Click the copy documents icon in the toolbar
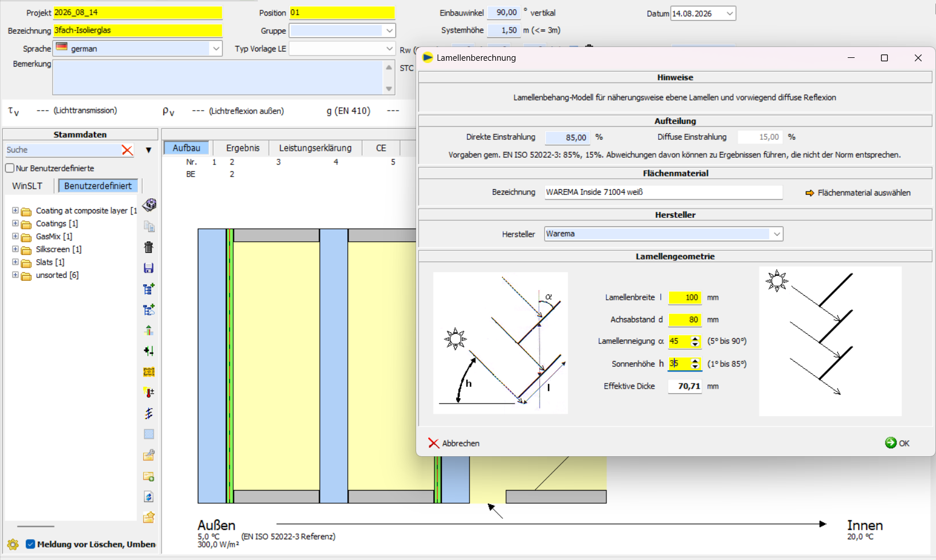936x560 pixels. click(x=149, y=226)
